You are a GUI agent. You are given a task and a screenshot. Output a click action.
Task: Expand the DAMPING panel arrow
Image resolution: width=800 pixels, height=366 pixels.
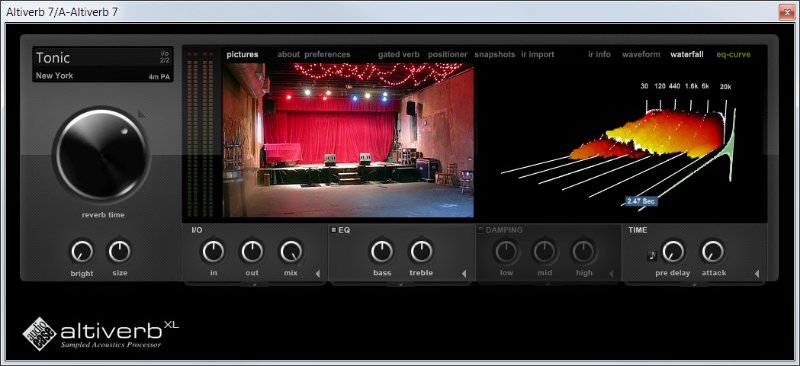611,274
